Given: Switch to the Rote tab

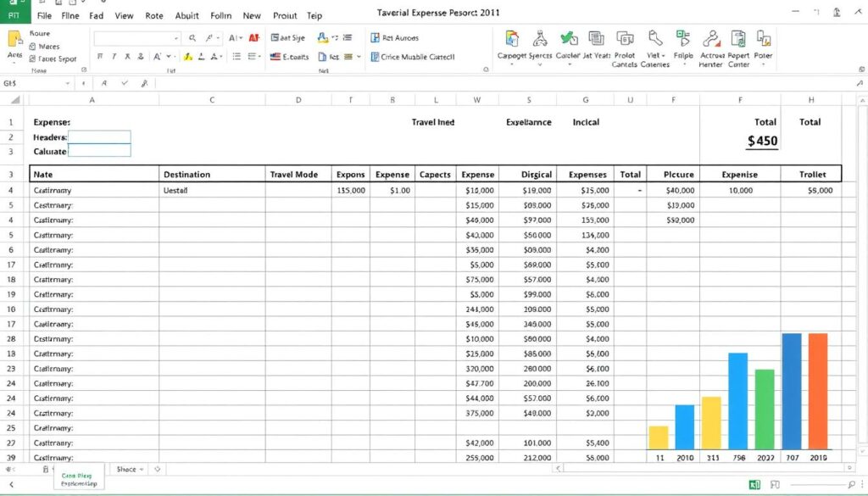Looking at the screenshot, I should click(154, 15).
